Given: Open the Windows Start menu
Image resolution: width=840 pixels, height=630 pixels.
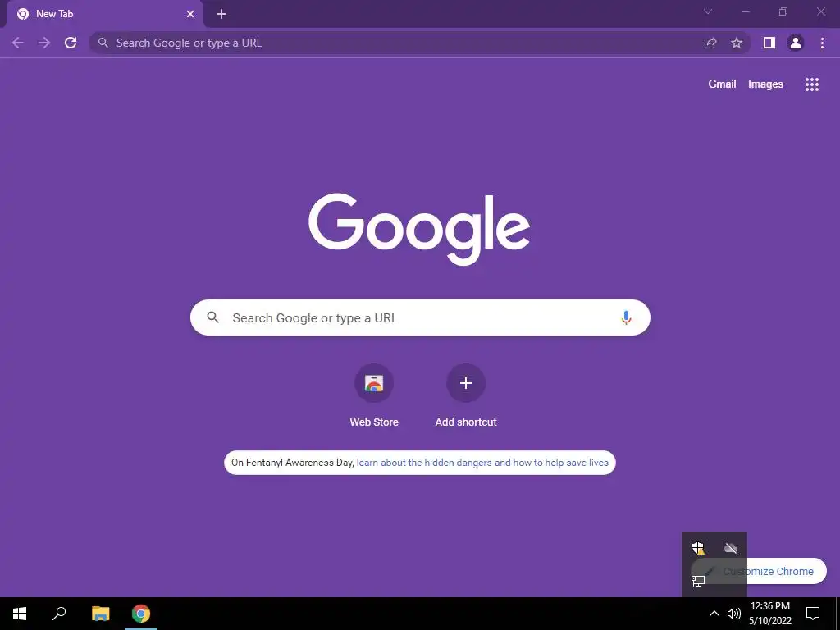Looking at the screenshot, I should [x=20, y=614].
